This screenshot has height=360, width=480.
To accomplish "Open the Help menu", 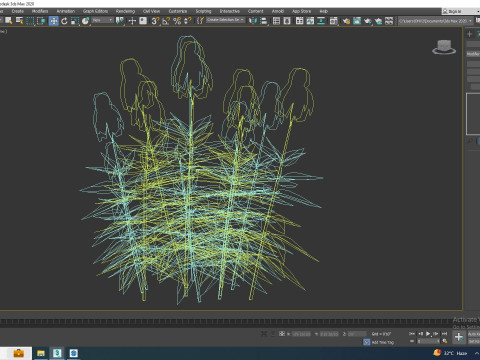I will 323,11.
